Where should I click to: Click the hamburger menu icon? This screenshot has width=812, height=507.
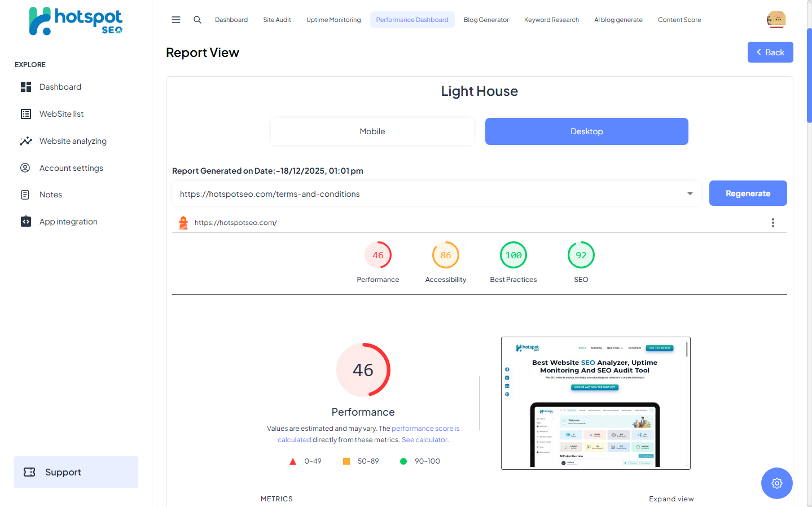click(176, 20)
